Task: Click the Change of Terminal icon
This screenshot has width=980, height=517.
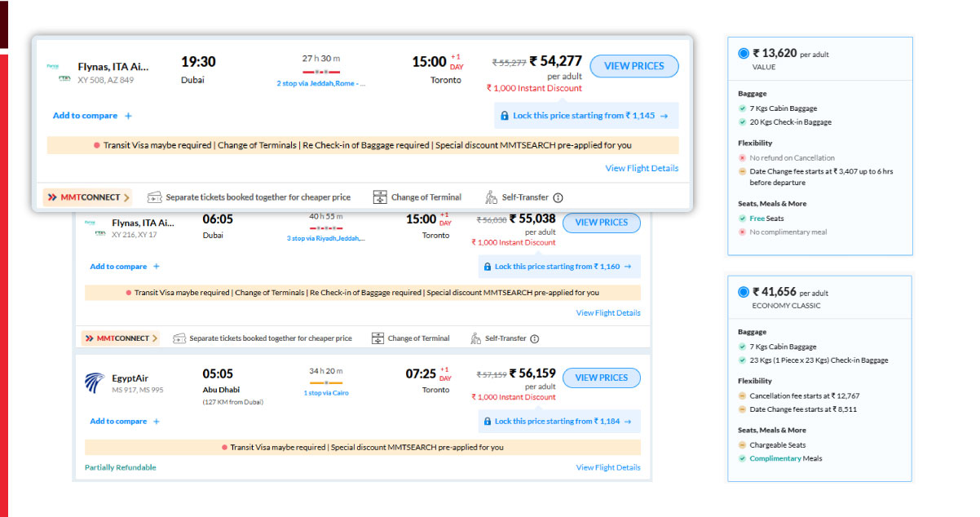Action: 380,197
